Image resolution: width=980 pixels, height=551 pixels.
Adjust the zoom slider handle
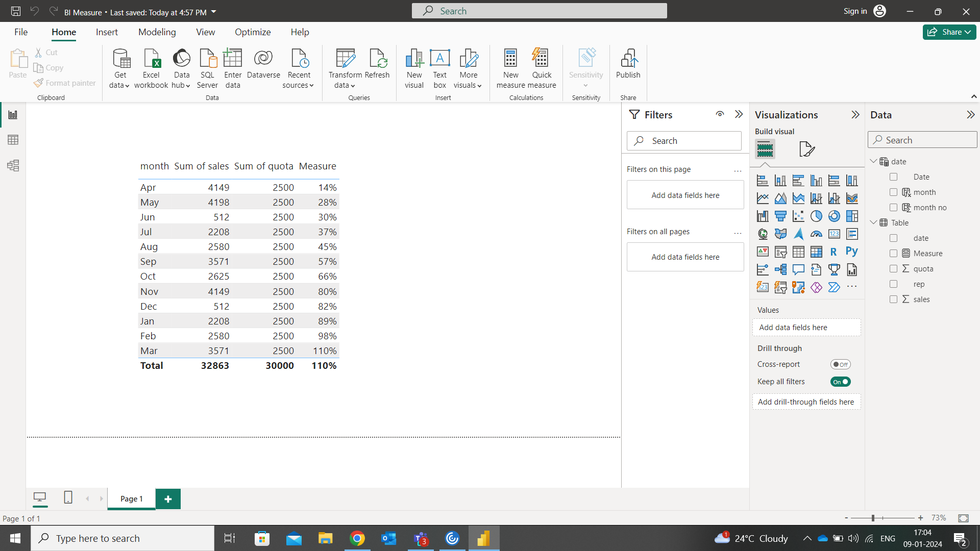pyautogui.click(x=873, y=518)
